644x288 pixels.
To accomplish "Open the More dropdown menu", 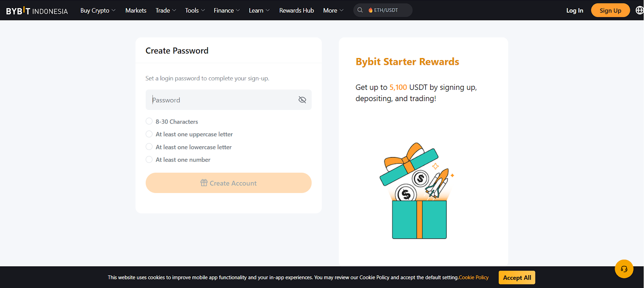I will pyautogui.click(x=333, y=10).
